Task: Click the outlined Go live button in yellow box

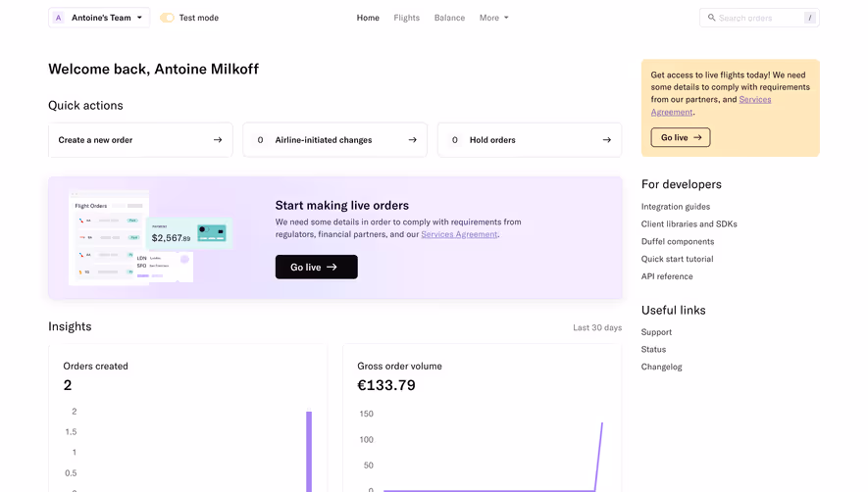Action: [x=681, y=137]
